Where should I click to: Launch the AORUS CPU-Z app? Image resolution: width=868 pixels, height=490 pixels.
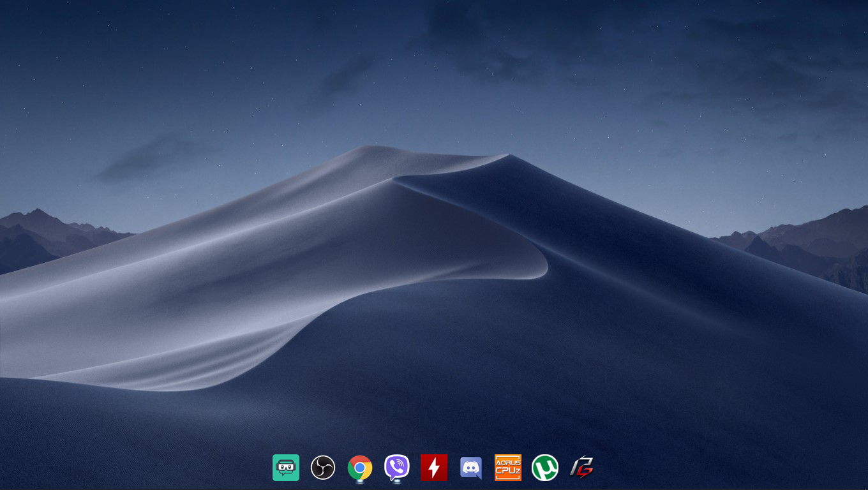508,468
